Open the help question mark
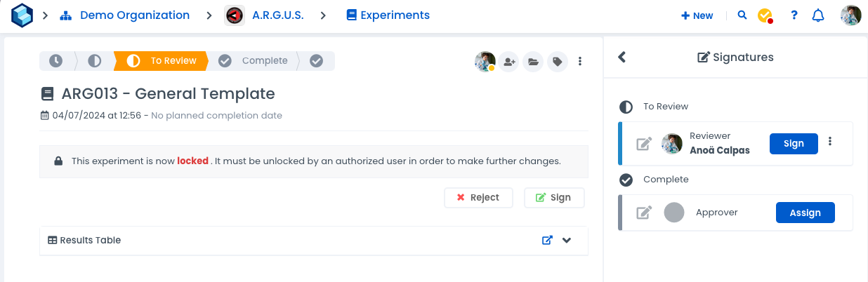 tap(794, 15)
